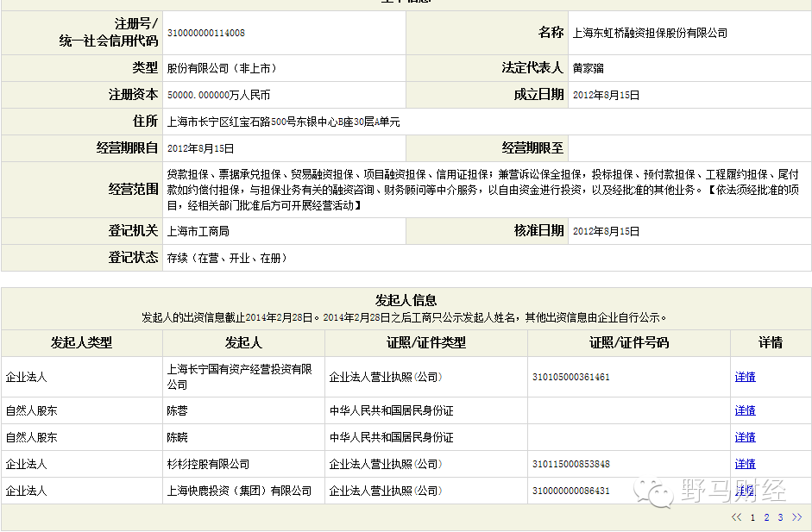Image resolution: width=812 pixels, height=532 pixels.
Task: Click 登记状态 value 存续（在营、开业、在册）
Action: coord(227,258)
